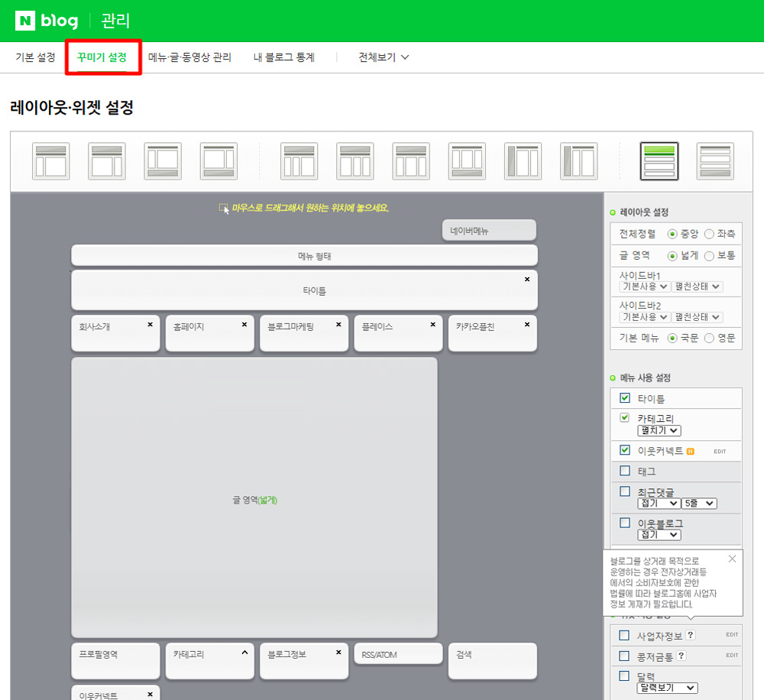The width and height of the screenshot is (764, 700).
Task: Collapse the 카테고리 widget caret
Action: [244, 653]
